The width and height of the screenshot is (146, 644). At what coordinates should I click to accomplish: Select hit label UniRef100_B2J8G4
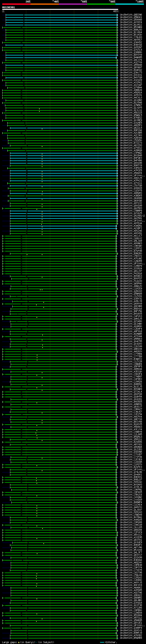point(131,32)
